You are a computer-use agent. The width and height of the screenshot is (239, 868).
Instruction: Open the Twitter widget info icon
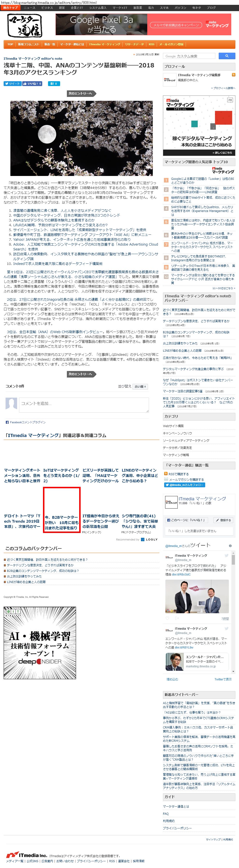point(230,546)
